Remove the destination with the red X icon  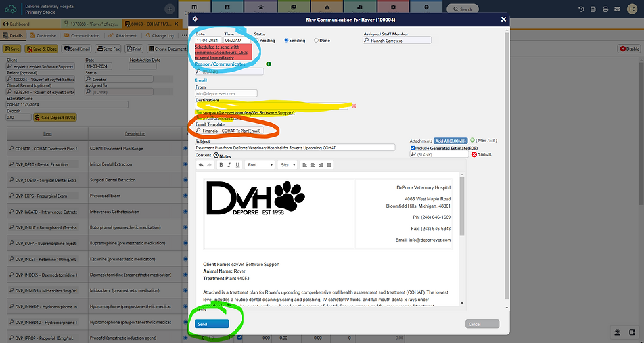354,106
